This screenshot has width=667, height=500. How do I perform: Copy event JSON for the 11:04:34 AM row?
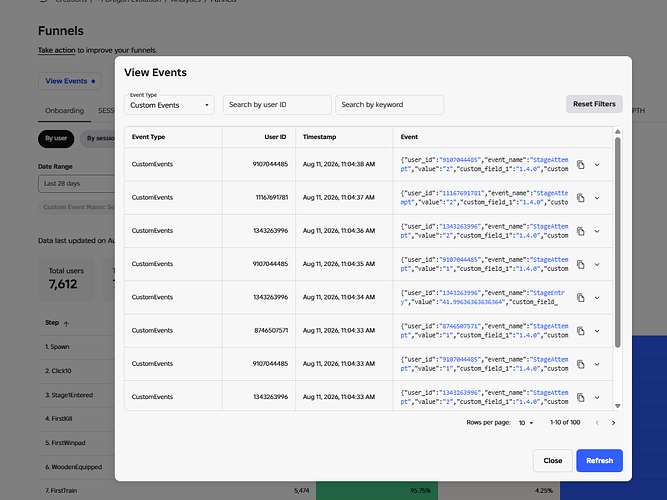581,297
